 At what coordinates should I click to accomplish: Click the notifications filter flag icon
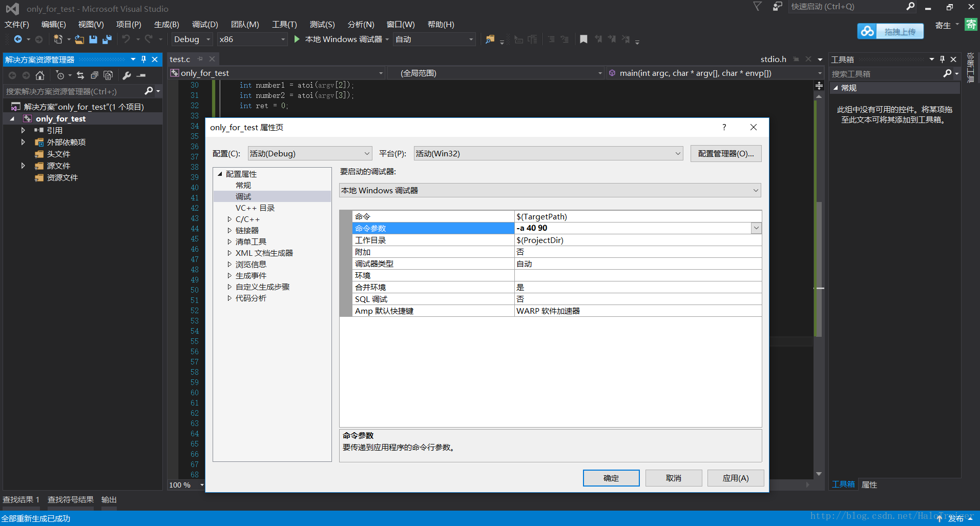pyautogui.click(x=757, y=6)
